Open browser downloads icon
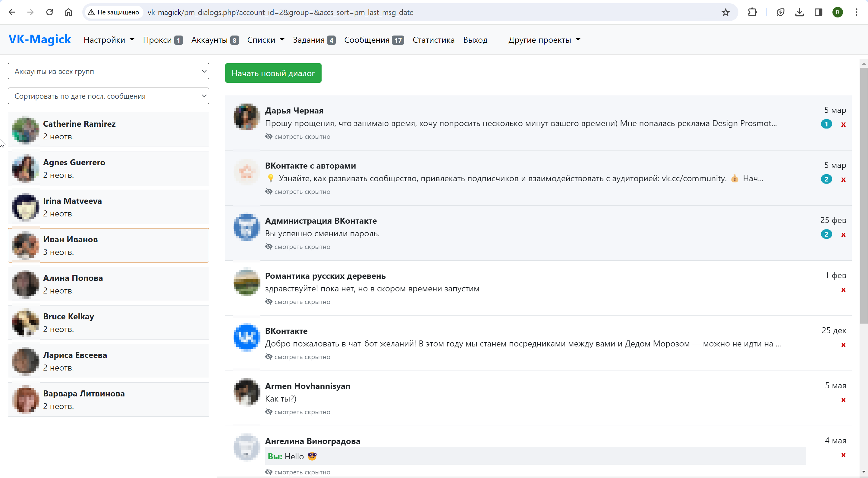 (799, 12)
